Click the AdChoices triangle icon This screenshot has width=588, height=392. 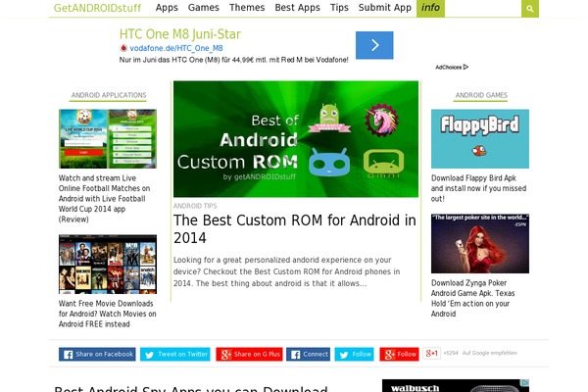coord(465,68)
